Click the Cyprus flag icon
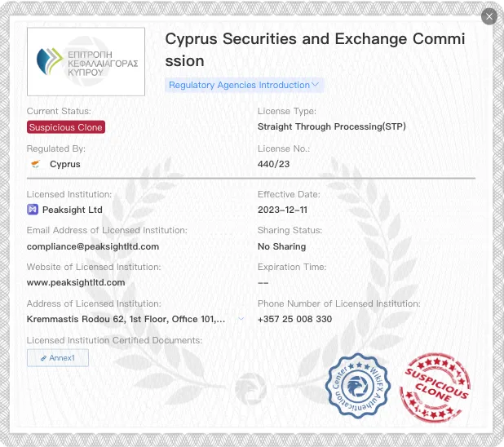This screenshot has height=447, width=504. [36, 164]
